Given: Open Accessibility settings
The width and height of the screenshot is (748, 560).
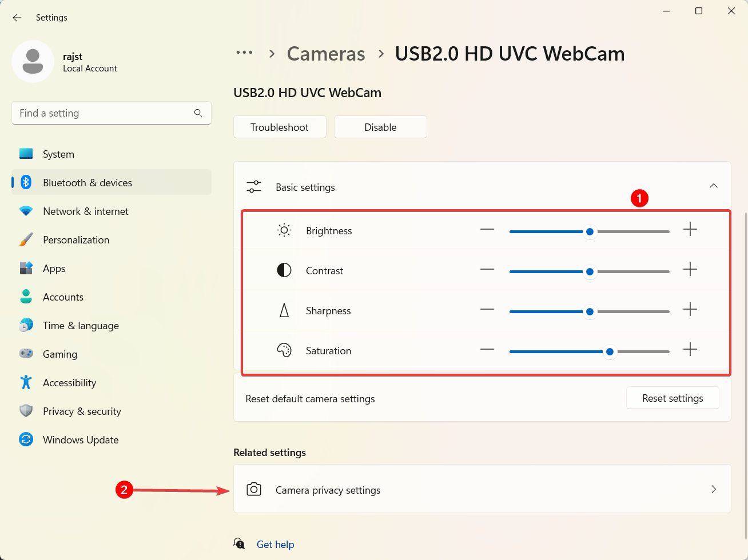Looking at the screenshot, I should click(112, 382).
